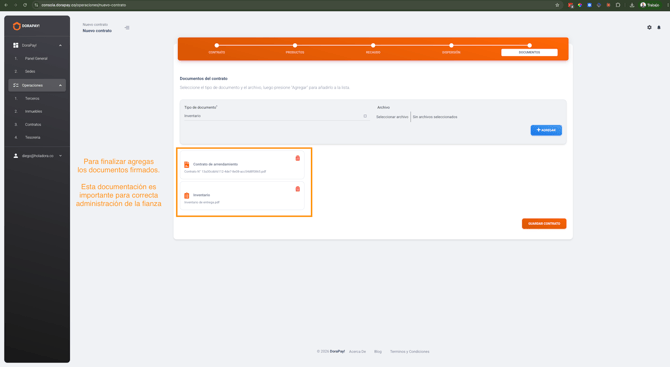Image resolution: width=670 pixels, height=367 pixels.
Task: Click the Contrato N° pdf file name
Action: click(x=225, y=172)
